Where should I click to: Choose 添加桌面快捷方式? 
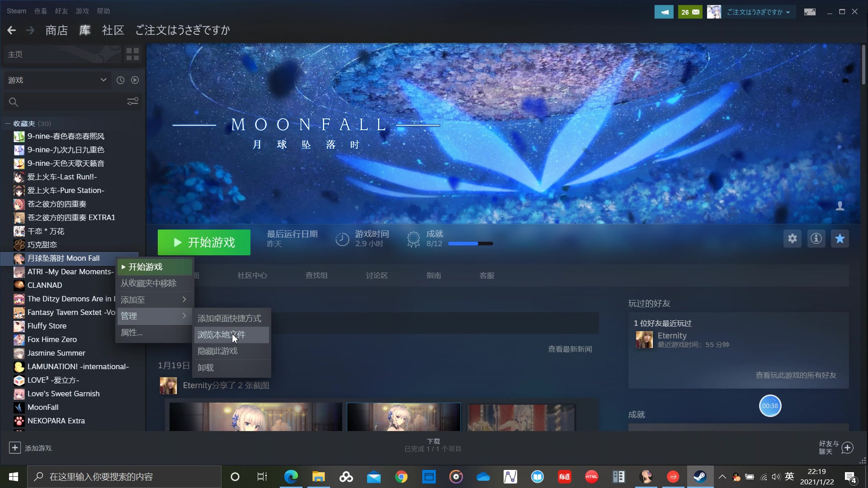231,319
